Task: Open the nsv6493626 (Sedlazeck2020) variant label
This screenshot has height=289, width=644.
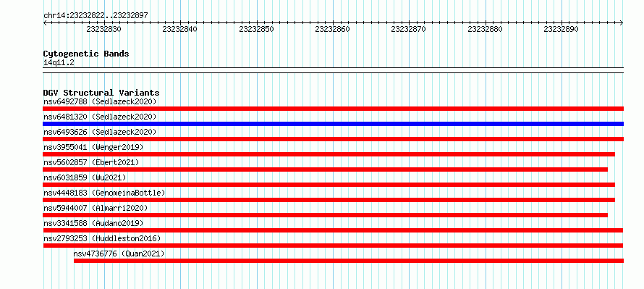Action: point(100,132)
